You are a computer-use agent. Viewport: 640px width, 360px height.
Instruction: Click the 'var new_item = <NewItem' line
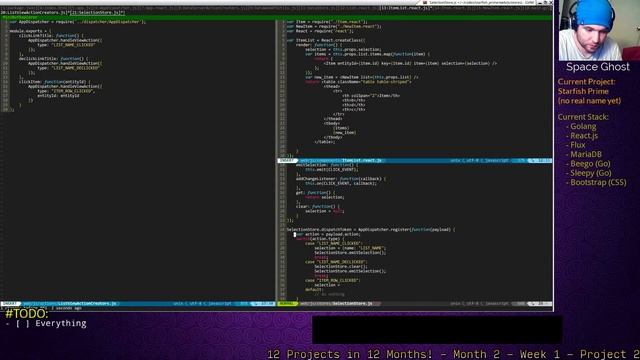point(362,77)
